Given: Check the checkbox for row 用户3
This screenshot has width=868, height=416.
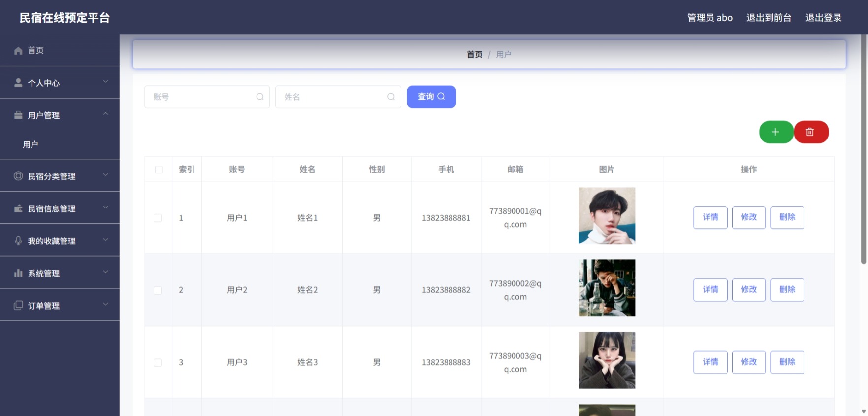Looking at the screenshot, I should (158, 362).
